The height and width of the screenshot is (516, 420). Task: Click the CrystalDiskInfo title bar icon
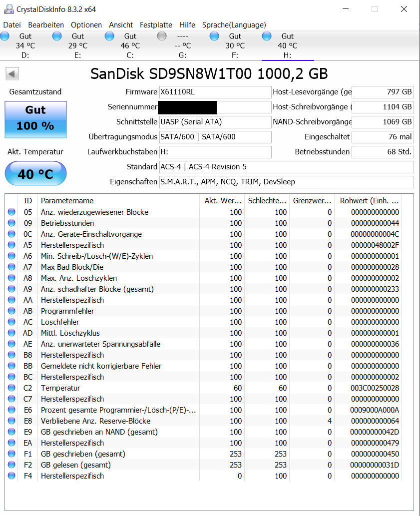[x=9, y=9]
